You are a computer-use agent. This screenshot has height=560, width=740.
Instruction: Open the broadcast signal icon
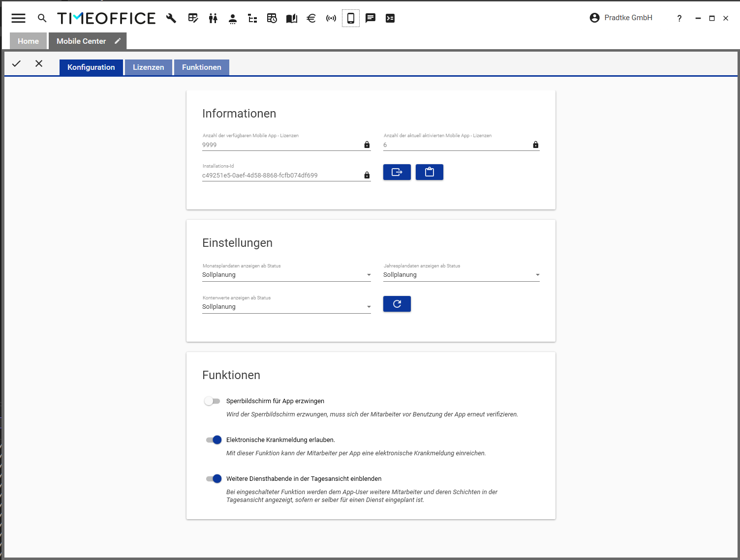(x=331, y=18)
